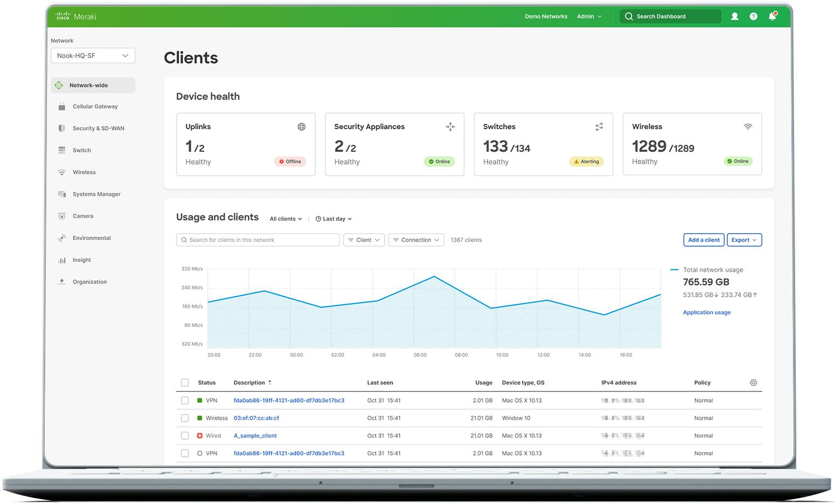Screen dimensions: 835x504
Task: Click the Device type, OS column header
Action: 523,382
